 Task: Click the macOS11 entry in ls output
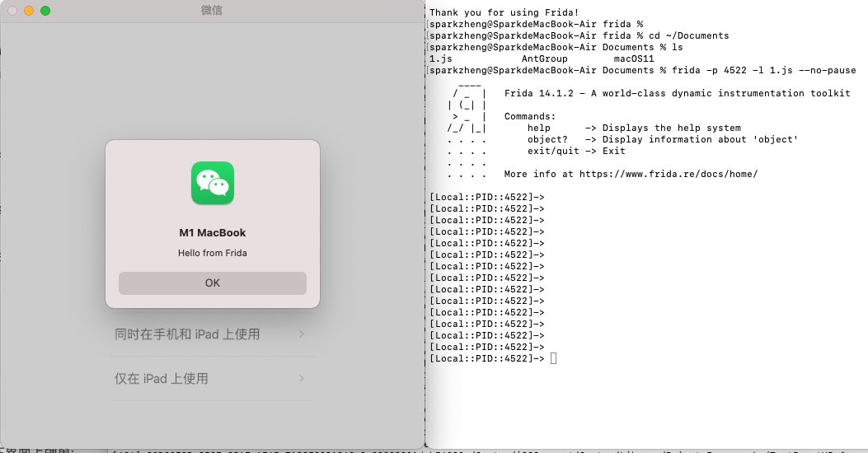(x=634, y=58)
